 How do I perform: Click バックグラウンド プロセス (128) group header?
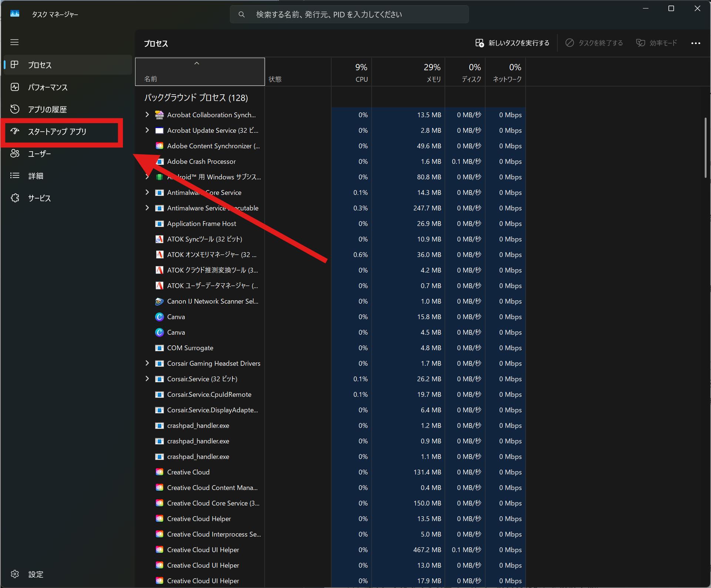pyautogui.click(x=196, y=98)
